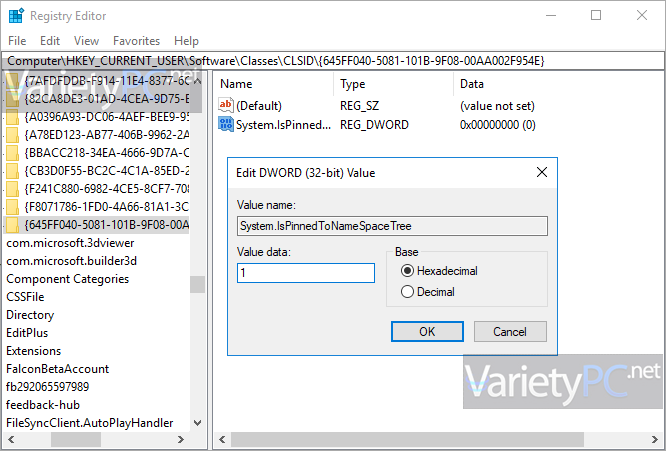Viewport: 666px width, 451px height.
Task: Click folder icon of {645FF040-5081-101B key
Action: click(12, 225)
